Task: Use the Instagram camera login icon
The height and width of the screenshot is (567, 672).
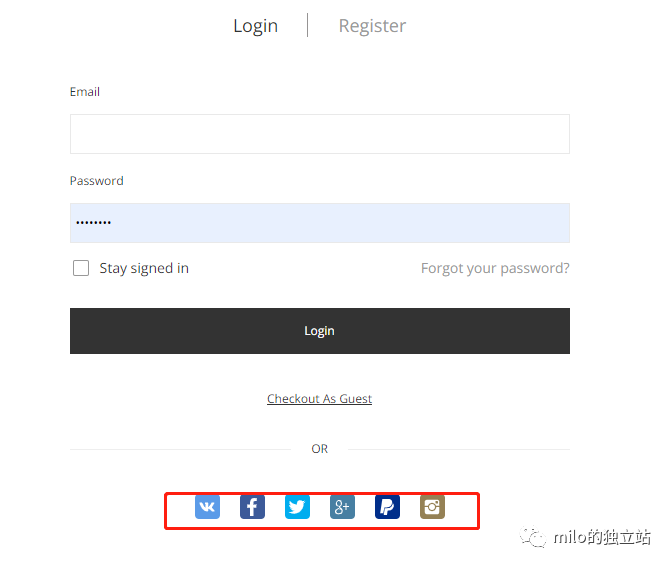Action: coord(432,507)
